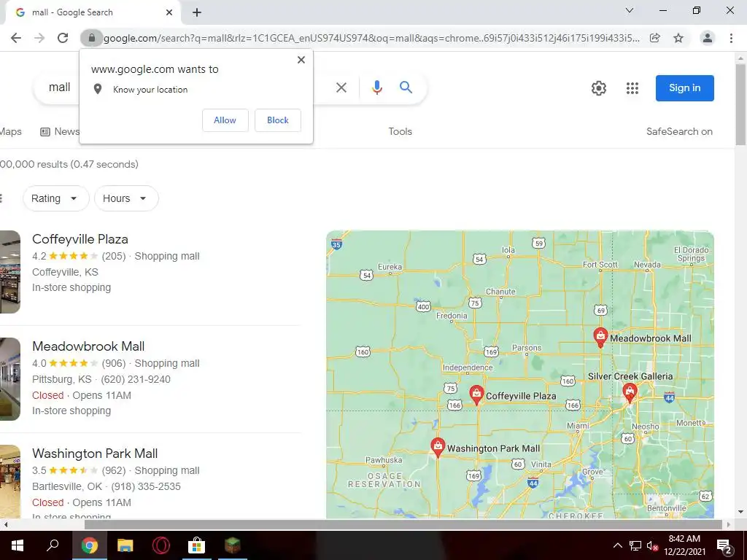Reload the current page
Screen dimensions: 747x560
63,38
